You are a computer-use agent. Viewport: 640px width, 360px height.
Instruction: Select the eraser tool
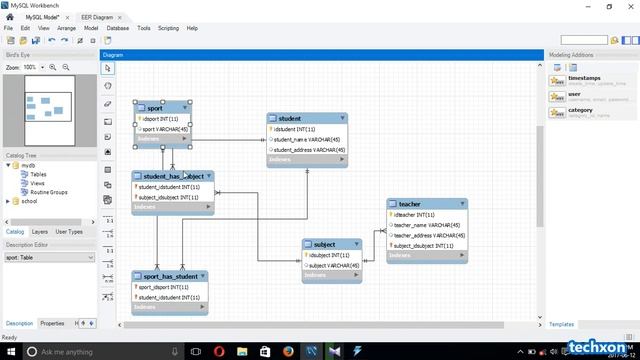[108, 104]
